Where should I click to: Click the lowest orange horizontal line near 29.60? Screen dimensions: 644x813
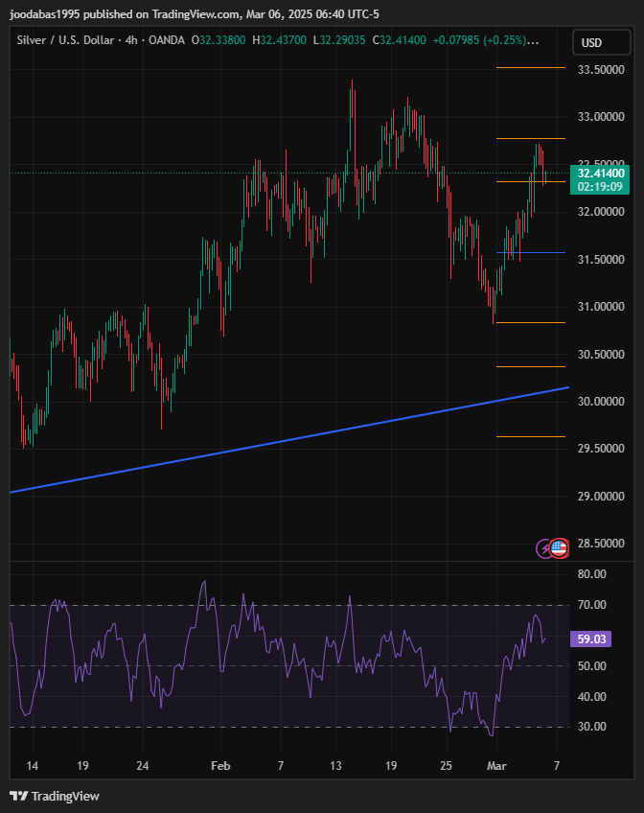click(530, 437)
